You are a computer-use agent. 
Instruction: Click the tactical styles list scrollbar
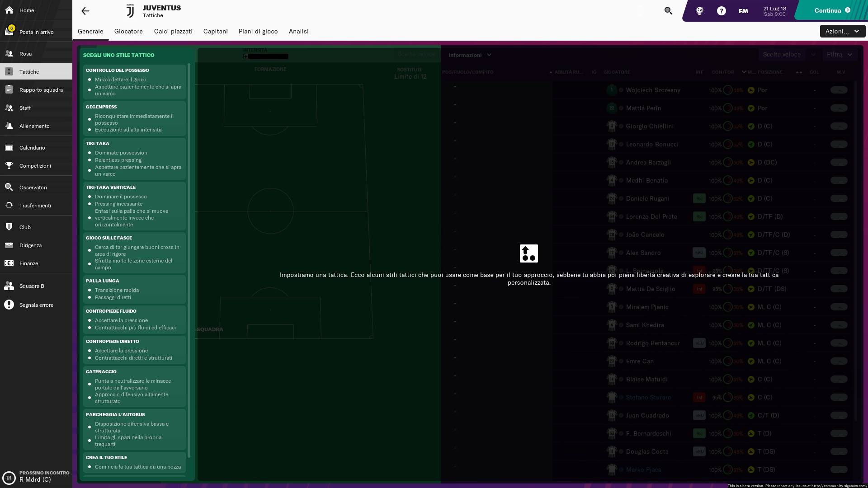click(x=189, y=260)
